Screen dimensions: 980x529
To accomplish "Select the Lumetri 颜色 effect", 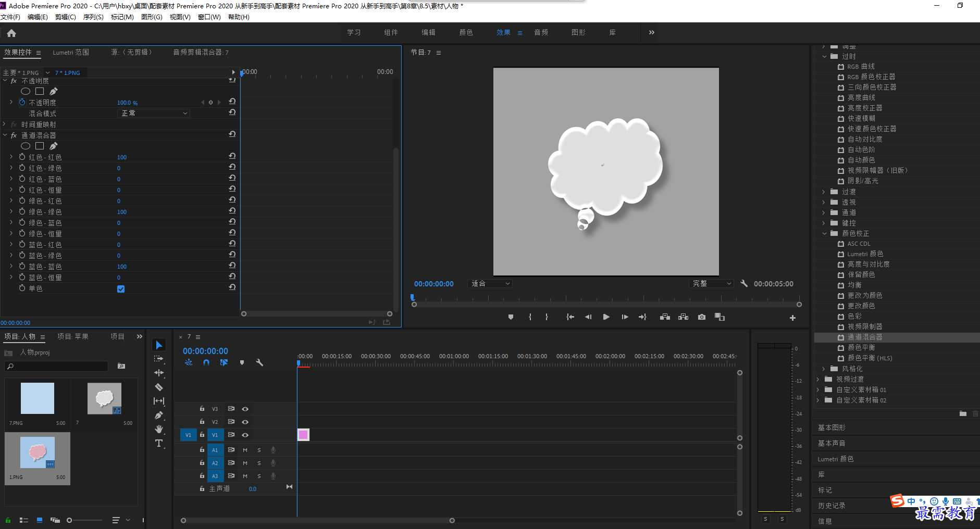I will [865, 254].
